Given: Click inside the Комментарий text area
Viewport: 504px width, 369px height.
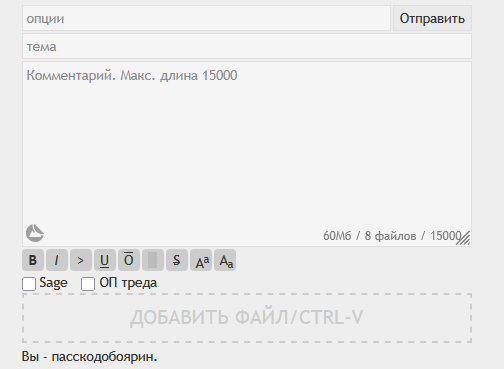Looking at the screenshot, I should point(247,154).
